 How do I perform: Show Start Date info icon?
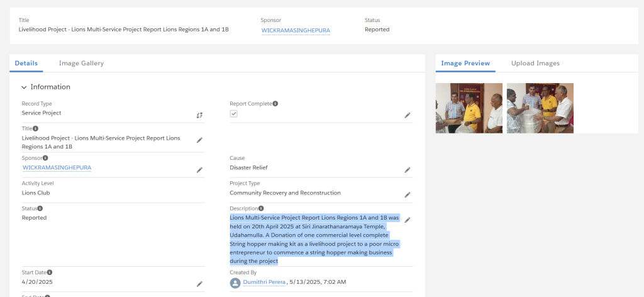(x=50, y=272)
